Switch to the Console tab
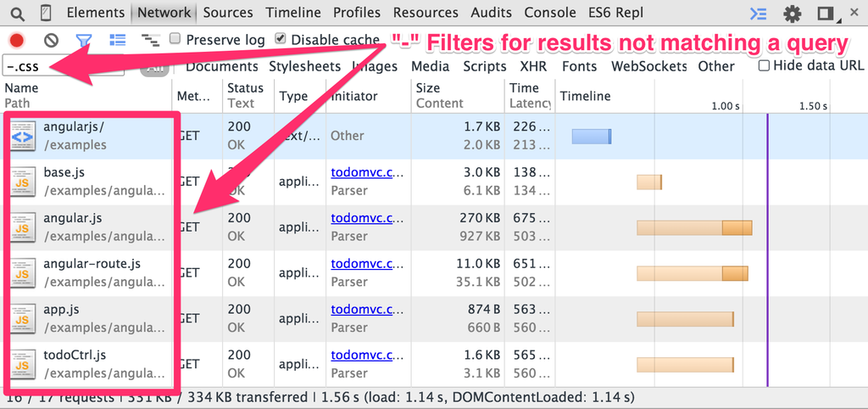The height and width of the screenshot is (409, 868). tap(548, 12)
